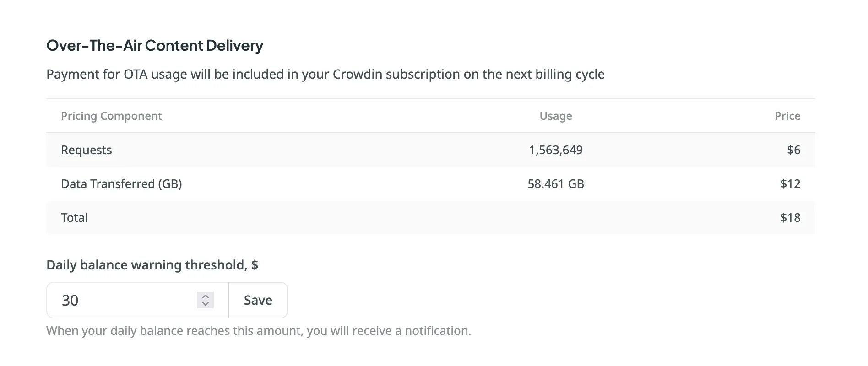Click the Usage column header
The image size is (868, 366).
pyautogui.click(x=555, y=116)
